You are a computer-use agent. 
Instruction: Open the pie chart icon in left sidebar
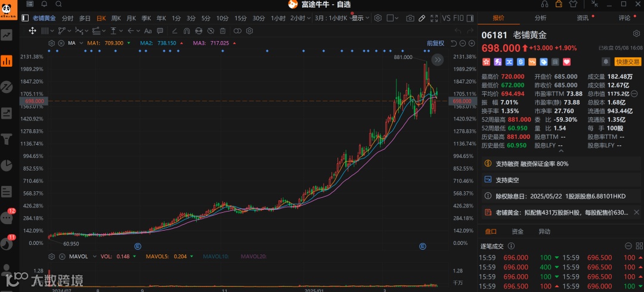click(x=7, y=166)
